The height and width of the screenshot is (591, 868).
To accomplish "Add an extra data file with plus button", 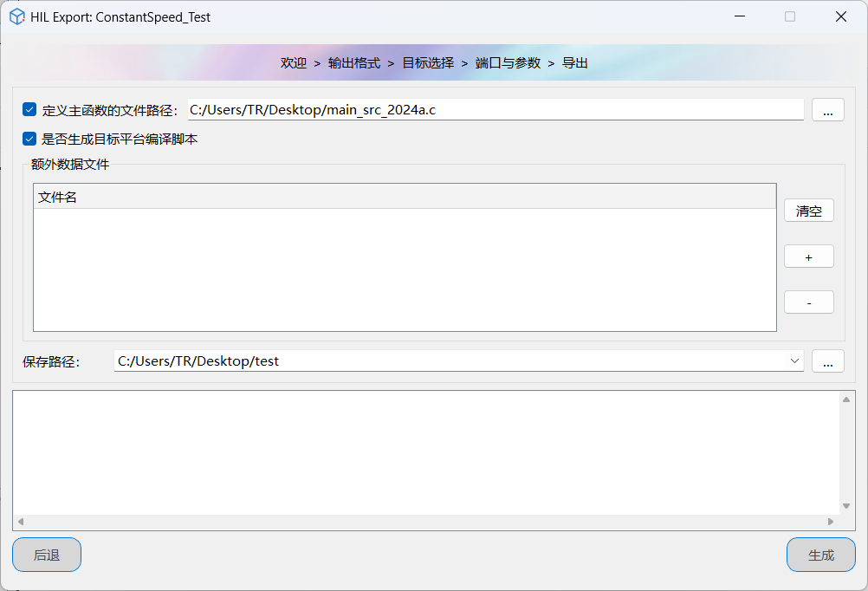I will (808, 257).
